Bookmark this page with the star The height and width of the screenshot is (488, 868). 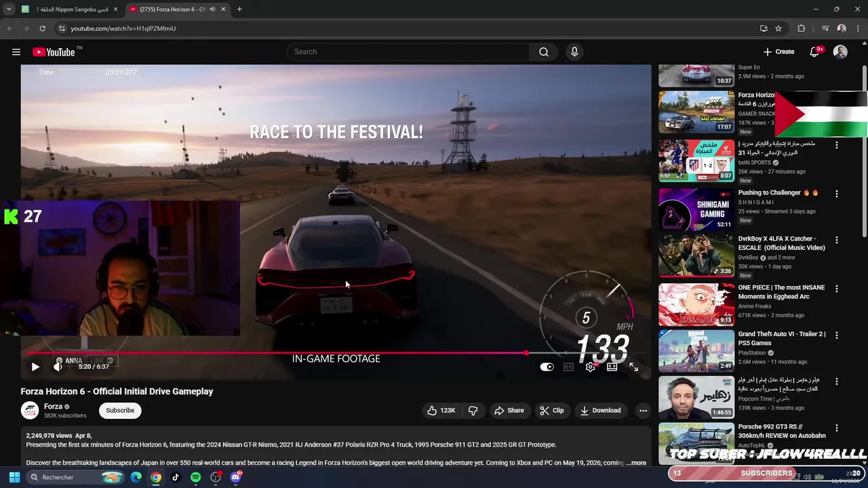click(778, 28)
